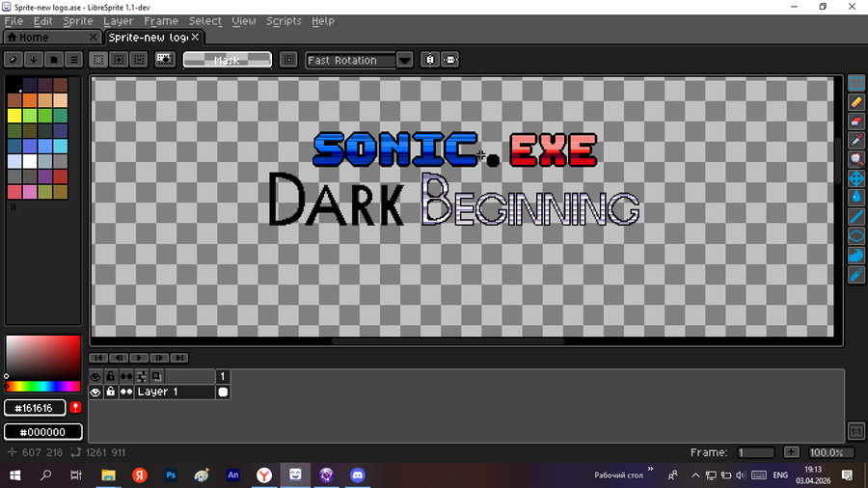
Task: Choose subtract from selection mode
Action: (139, 60)
